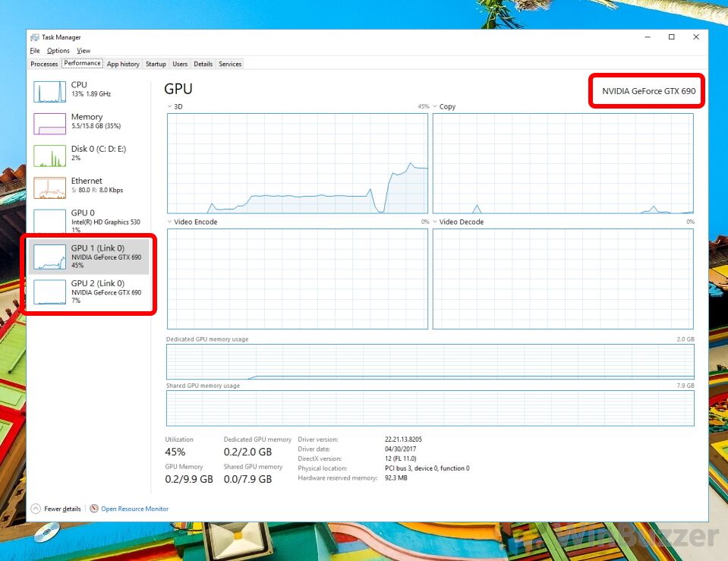Click PCI bus 3 physical location value
Viewport: 728px width, 561px height.
[x=427, y=468]
